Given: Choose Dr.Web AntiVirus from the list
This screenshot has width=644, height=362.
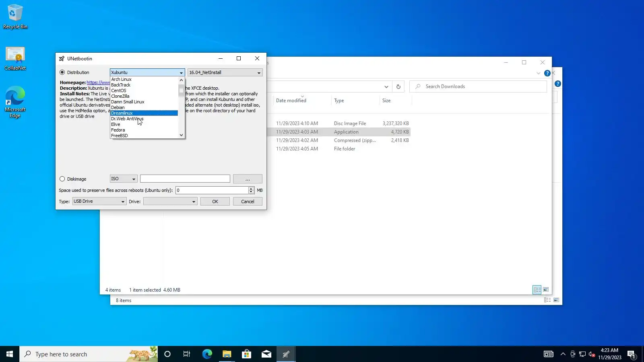Looking at the screenshot, I should pos(144,119).
